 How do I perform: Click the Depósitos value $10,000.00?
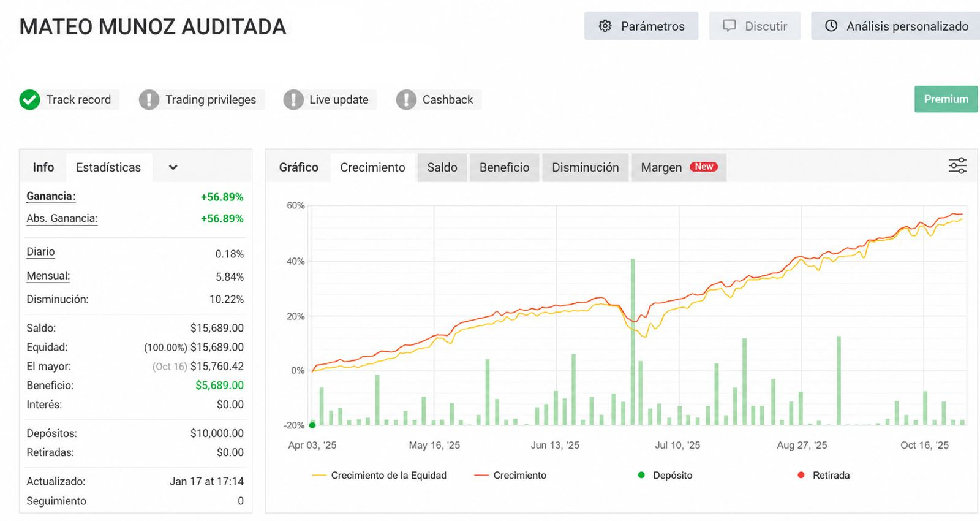click(217, 433)
